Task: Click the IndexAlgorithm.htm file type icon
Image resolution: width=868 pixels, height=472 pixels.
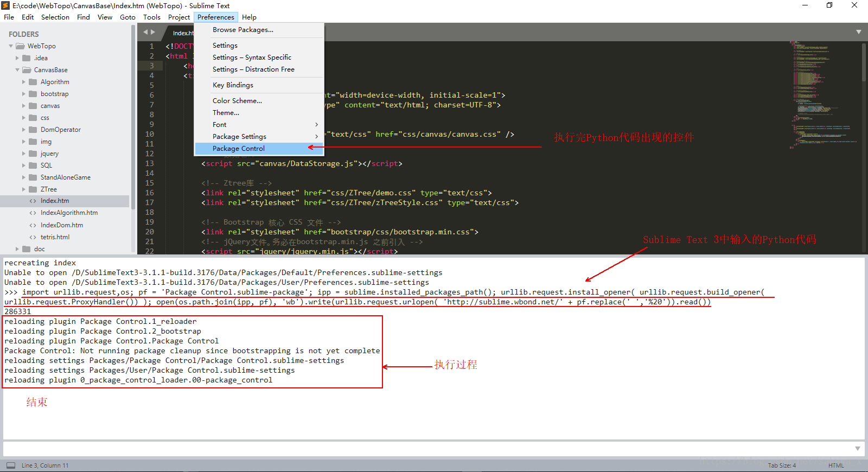Action: [33, 213]
